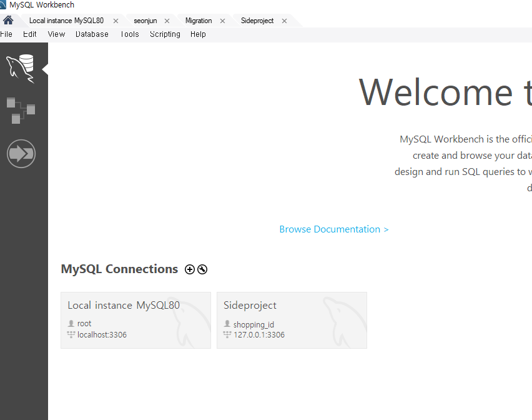Viewport: 532px width, 420px height.
Task: Click the root user text
Action: click(84, 324)
